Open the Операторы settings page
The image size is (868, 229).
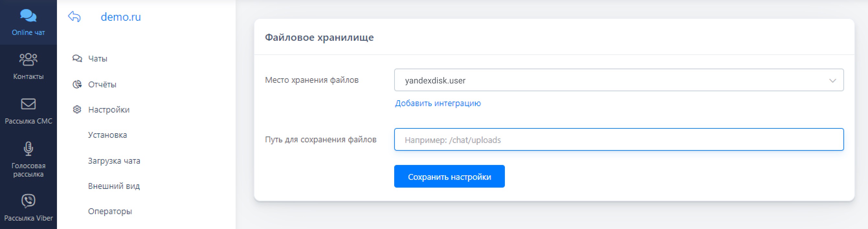tap(110, 212)
